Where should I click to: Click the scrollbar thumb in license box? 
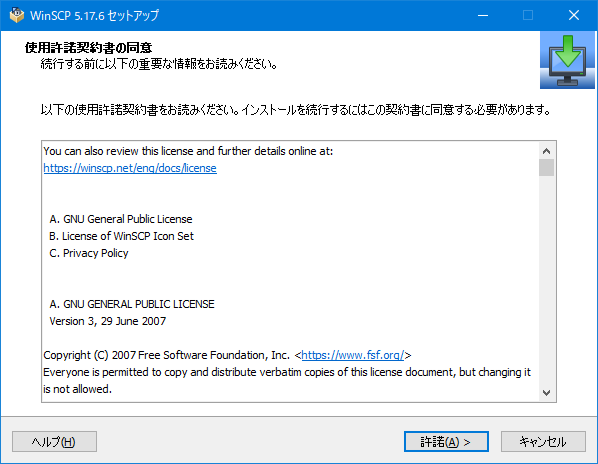coord(546,168)
